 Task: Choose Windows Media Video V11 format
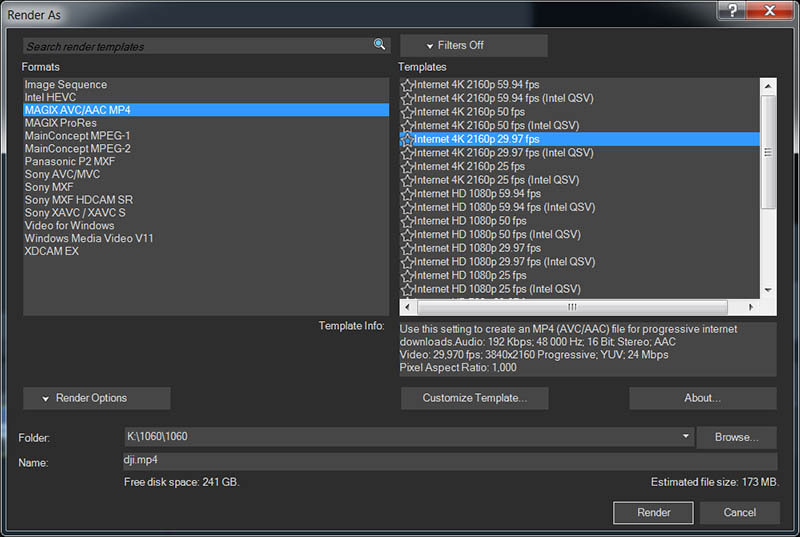pyautogui.click(x=206, y=238)
